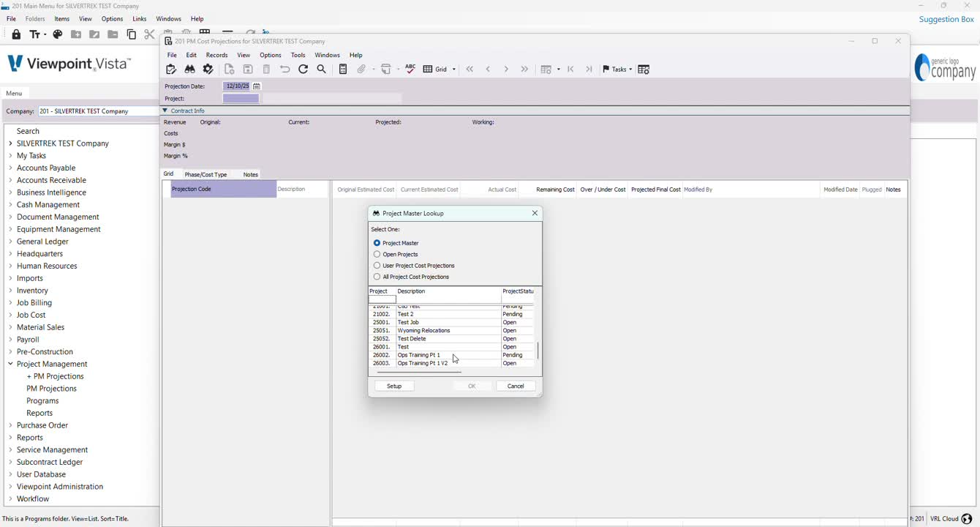Click the scissors cut icon

click(x=149, y=34)
